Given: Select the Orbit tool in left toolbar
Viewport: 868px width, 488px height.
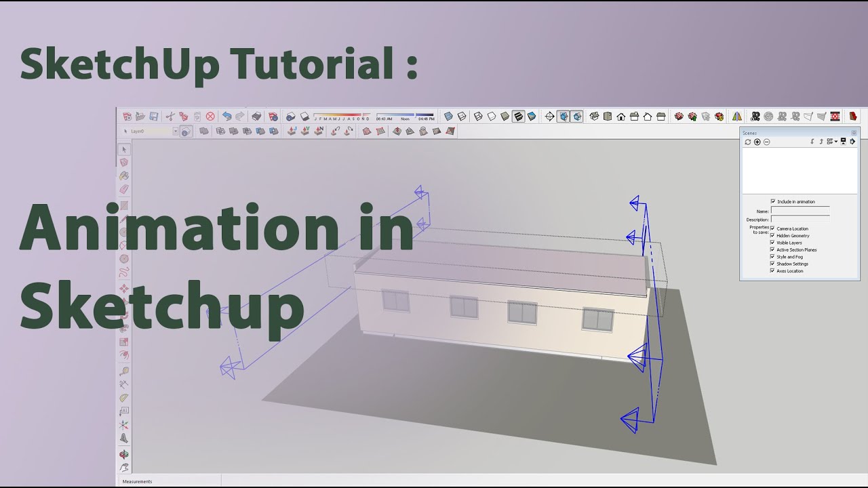Looking at the screenshot, I should tap(124, 454).
